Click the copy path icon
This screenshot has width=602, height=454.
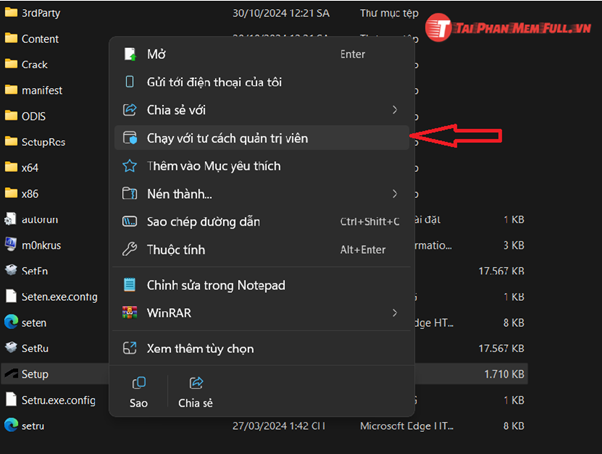click(129, 221)
